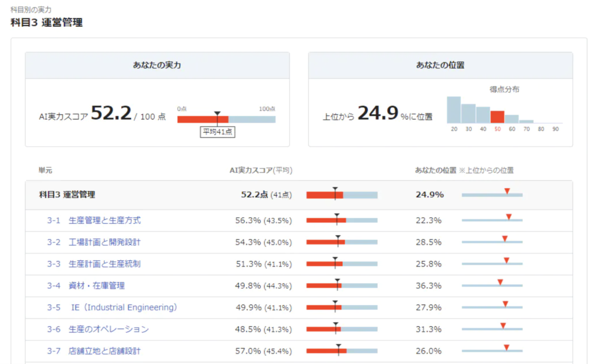
Task: Click the 3-6 生産のオペレーション link
Action: click(x=98, y=329)
